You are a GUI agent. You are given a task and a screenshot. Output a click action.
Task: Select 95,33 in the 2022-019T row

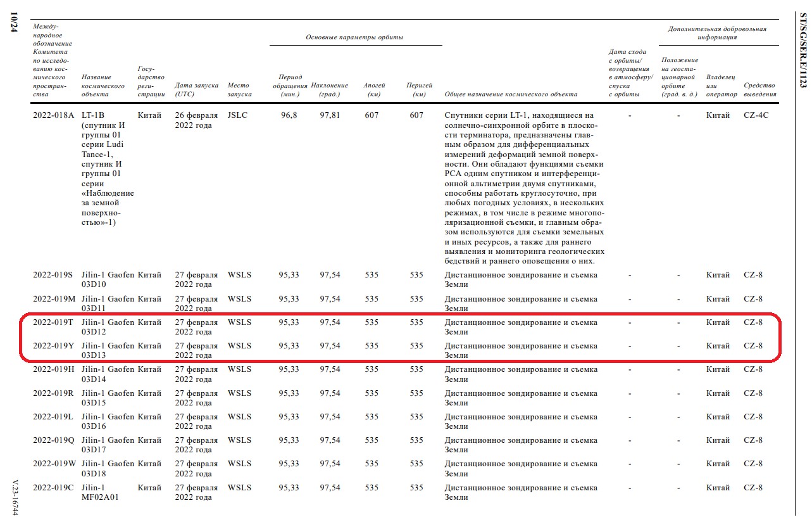pos(289,322)
